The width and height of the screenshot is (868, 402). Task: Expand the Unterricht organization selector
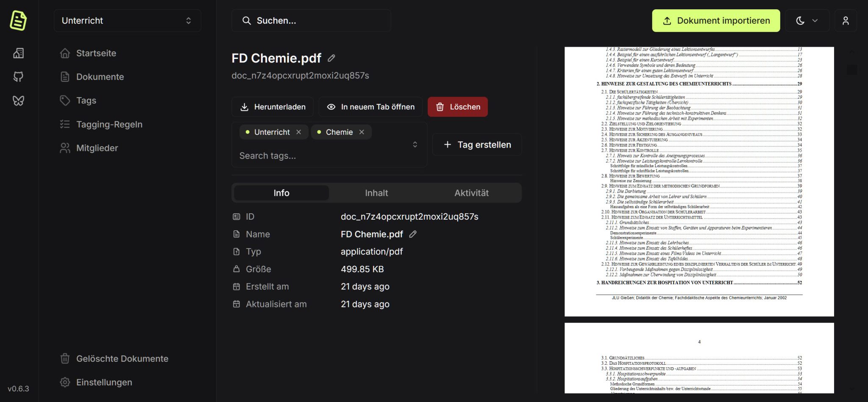(x=127, y=21)
